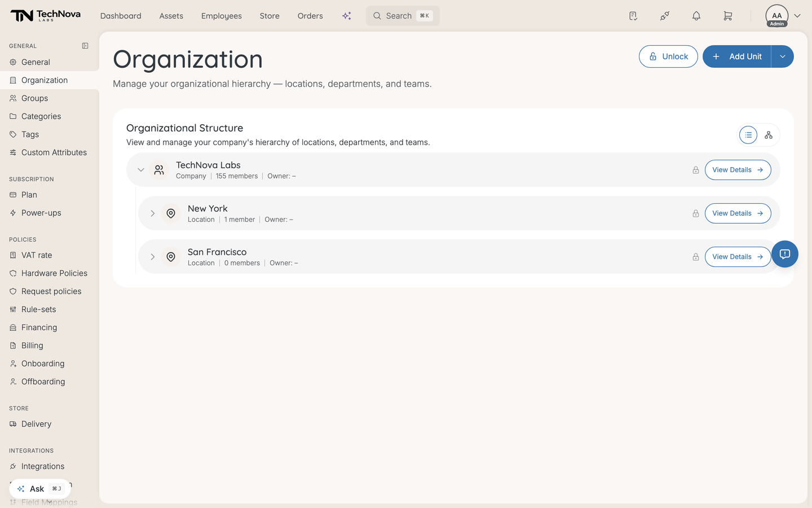This screenshot has height=508, width=812.
Task: Open the Assets menu item
Action: (x=171, y=16)
